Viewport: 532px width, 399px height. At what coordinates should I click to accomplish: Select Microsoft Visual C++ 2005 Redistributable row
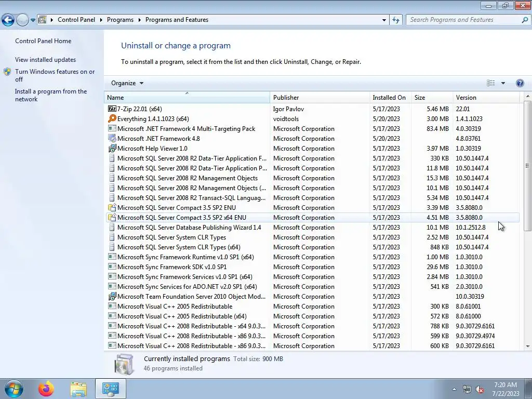click(x=312, y=307)
